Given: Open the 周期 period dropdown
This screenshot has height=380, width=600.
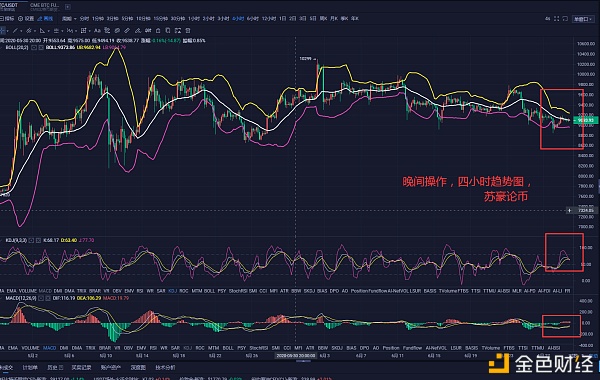Looking at the screenshot, I should [x=69, y=18].
